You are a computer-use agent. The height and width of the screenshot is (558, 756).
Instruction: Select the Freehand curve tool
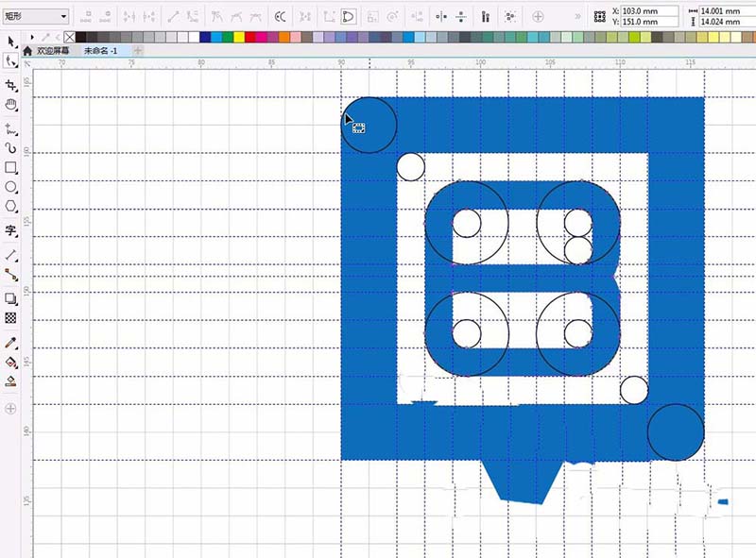[10, 129]
